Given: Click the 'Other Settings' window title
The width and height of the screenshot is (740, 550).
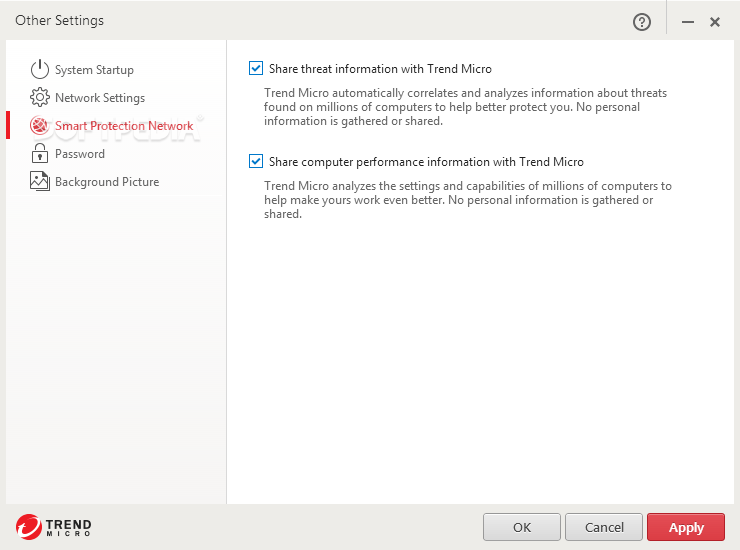Looking at the screenshot, I should (x=59, y=20).
